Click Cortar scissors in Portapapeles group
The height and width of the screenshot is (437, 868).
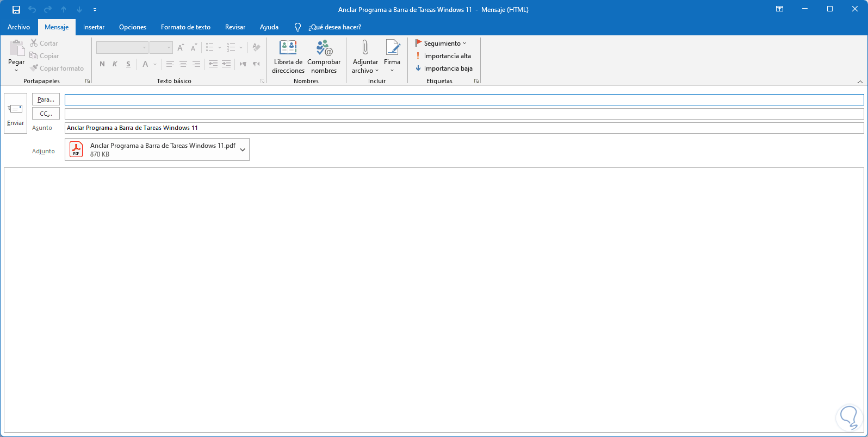tap(44, 43)
